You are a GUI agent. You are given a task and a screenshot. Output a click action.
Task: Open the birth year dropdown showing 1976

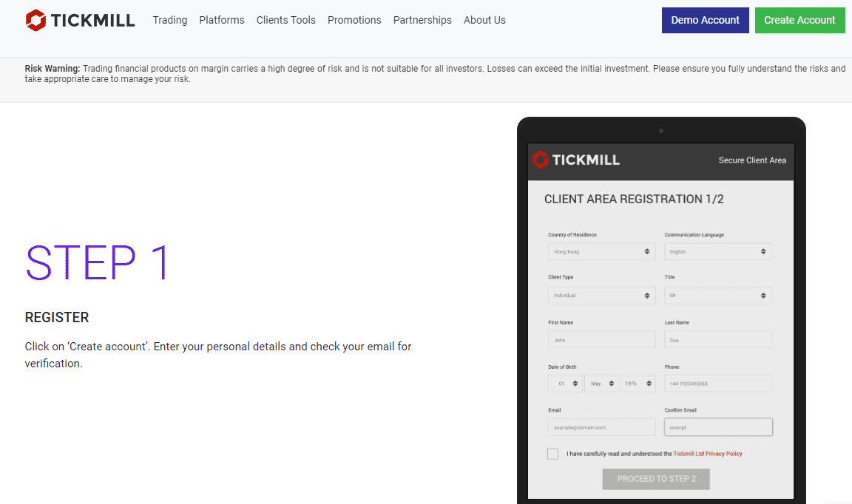[638, 384]
